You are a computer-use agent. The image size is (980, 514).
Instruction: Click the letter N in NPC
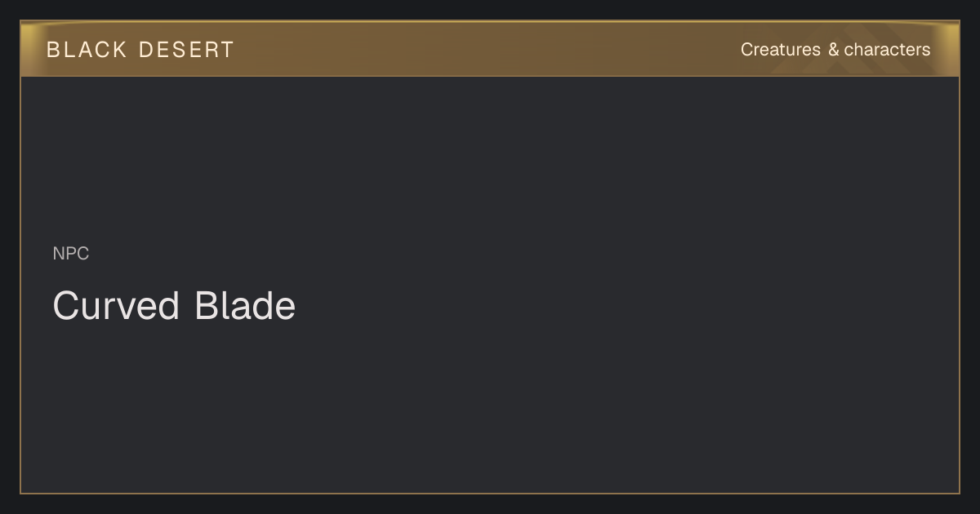click(x=58, y=254)
